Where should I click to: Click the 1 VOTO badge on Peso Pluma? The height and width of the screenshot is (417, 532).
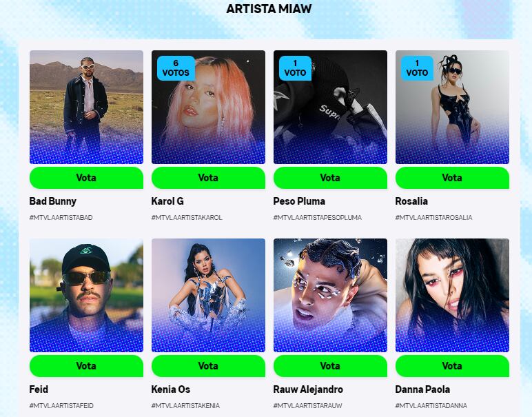(x=295, y=68)
